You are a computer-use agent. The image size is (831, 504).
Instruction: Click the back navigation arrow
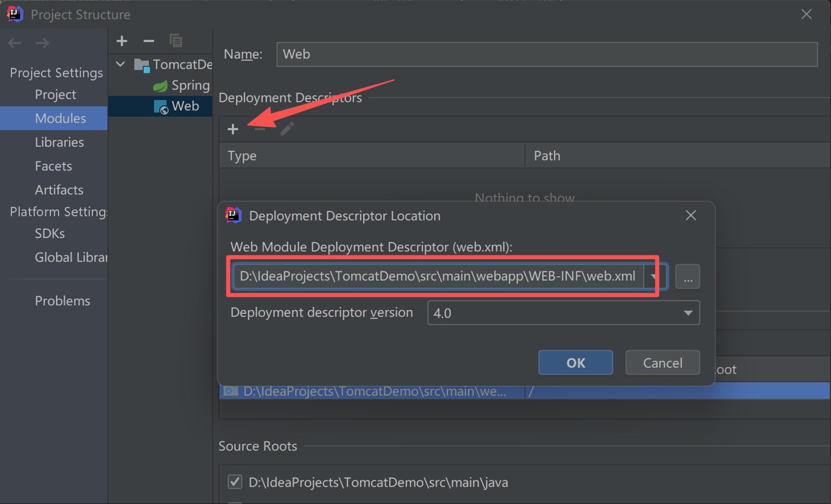(15, 43)
